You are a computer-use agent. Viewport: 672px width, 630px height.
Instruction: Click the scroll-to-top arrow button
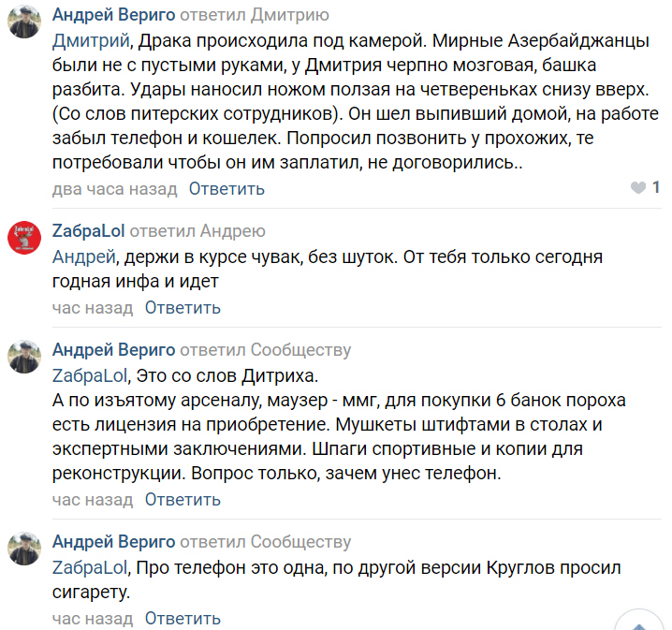[639, 622]
